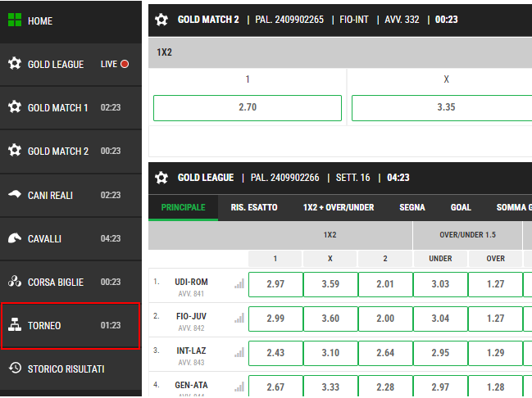This screenshot has height=398, width=532.
Task: Pick draw odds 3.35 in Gold Match 2
Action: (446, 107)
